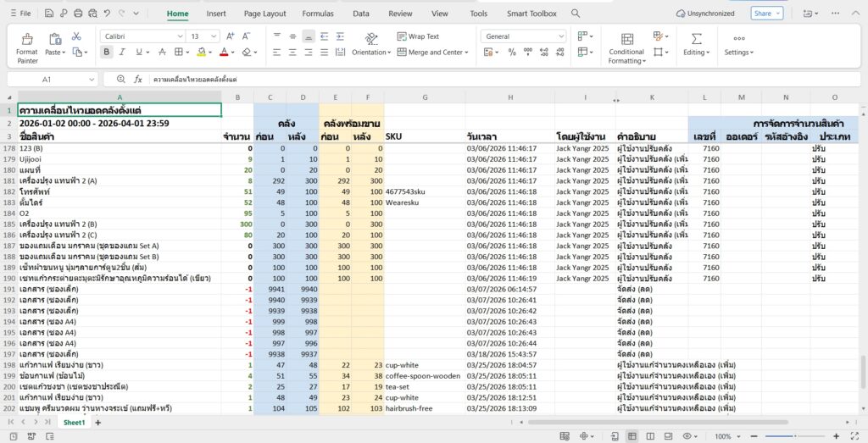Toggle Italic formatting
Screen dimensions: 868x443
click(124, 53)
